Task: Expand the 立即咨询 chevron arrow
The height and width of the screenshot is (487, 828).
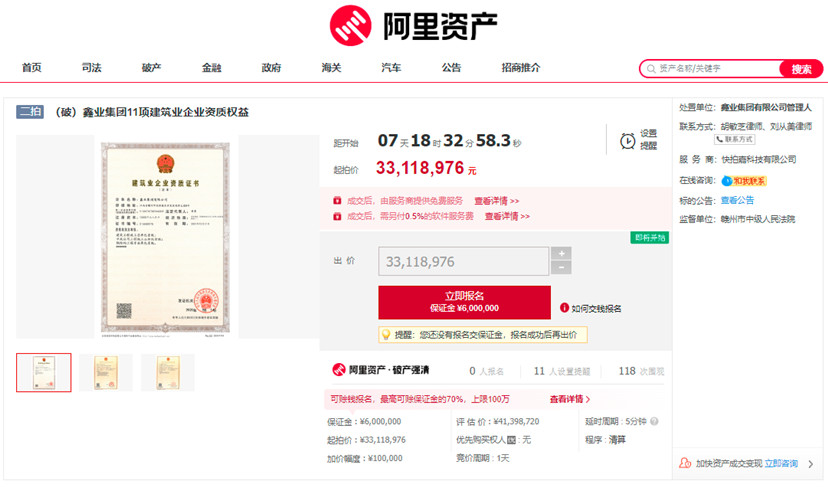Action: click(x=811, y=464)
